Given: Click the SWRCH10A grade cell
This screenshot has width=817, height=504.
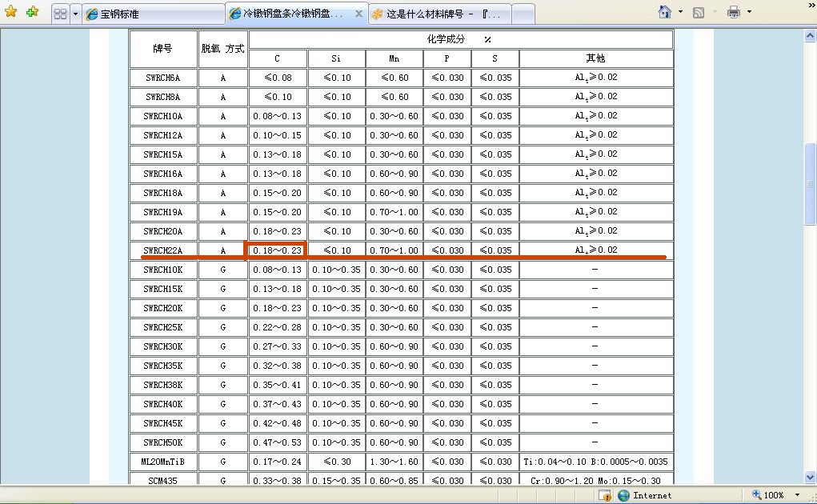Looking at the screenshot, I should coord(163,116).
